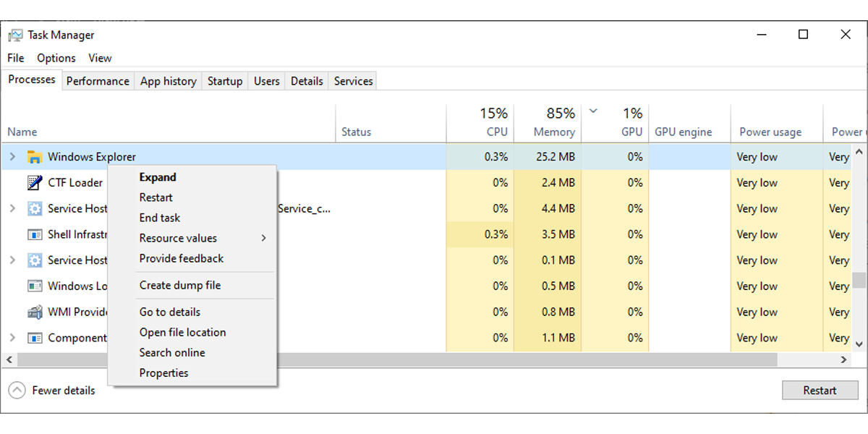Choose End task from context menu
The height and width of the screenshot is (434, 868).
tap(160, 218)
